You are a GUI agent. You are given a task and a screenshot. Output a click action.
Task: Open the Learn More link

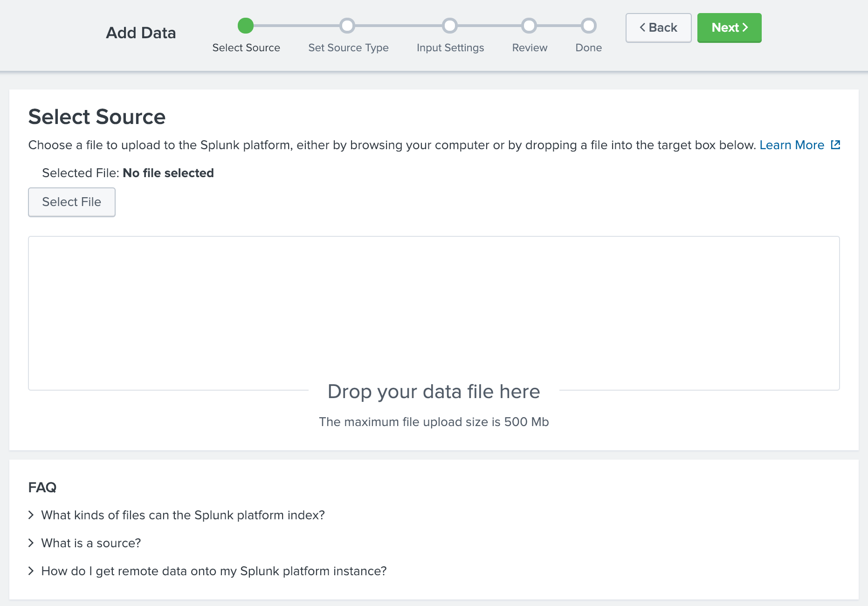tap(792, 145)
